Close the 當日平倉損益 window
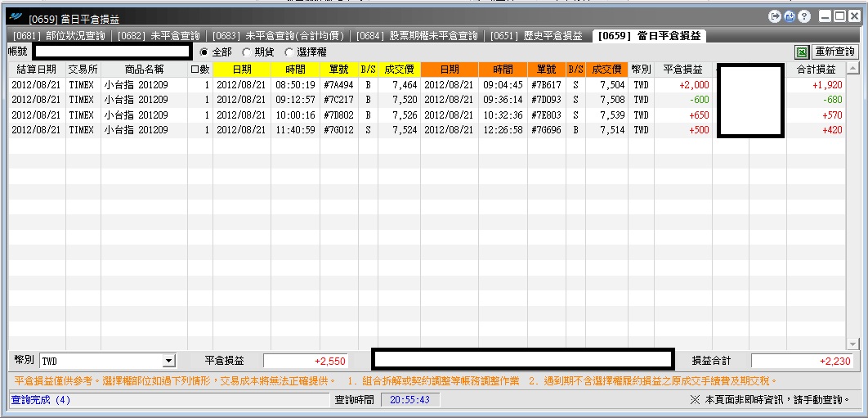 pyautogui.click(x=853, y=17)
